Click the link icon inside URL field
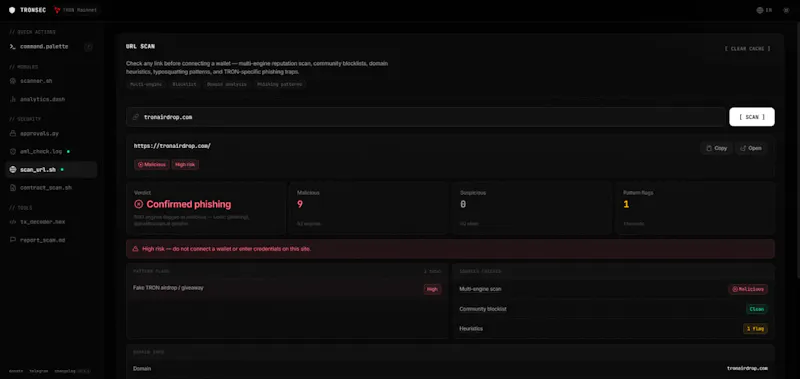This screenshot has height=379, width=800. tap(135, 117)
